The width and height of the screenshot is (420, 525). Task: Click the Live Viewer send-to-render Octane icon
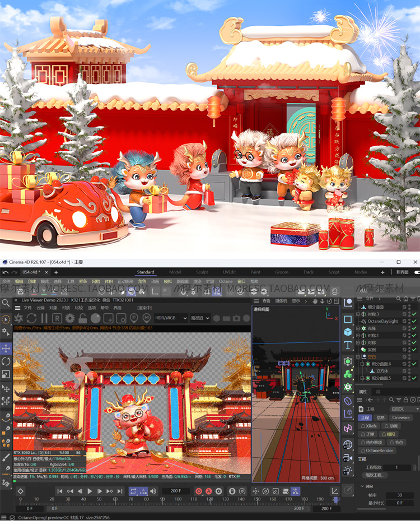[18, 318]
